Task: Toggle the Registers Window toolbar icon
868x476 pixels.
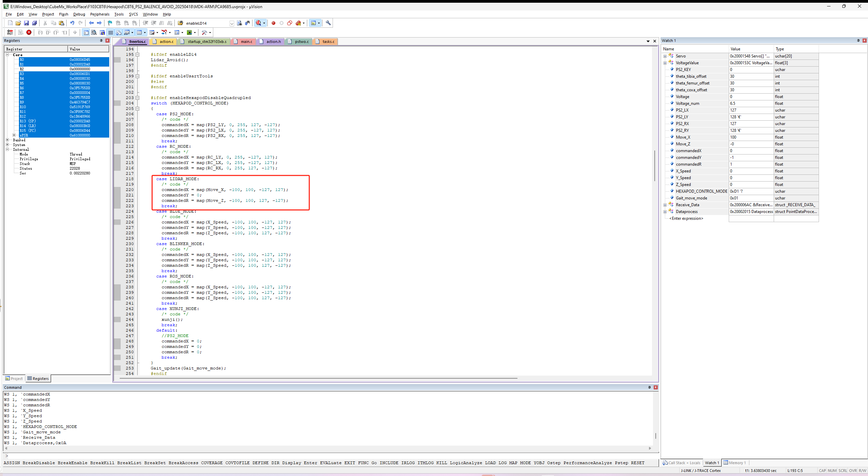Action: click(x=111, y=32)
